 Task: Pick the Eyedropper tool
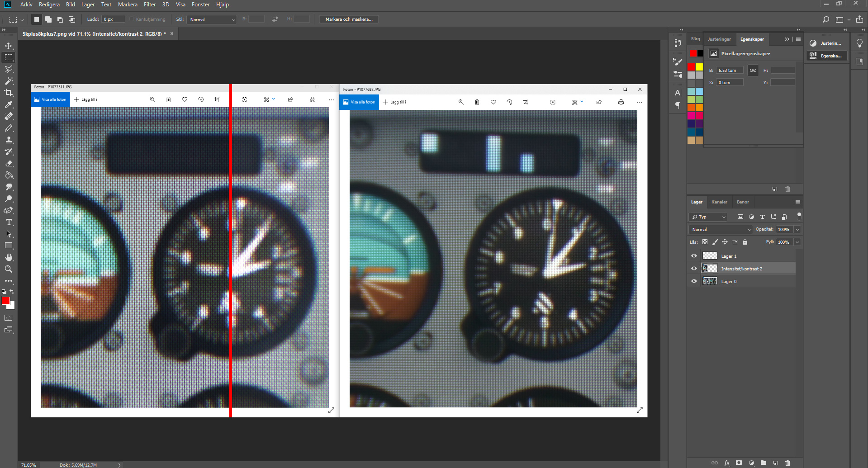coord(9,104)
